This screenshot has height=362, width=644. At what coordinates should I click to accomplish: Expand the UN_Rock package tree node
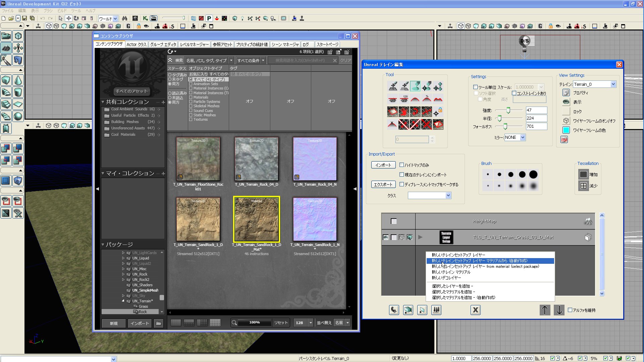[x=123, y=274]
